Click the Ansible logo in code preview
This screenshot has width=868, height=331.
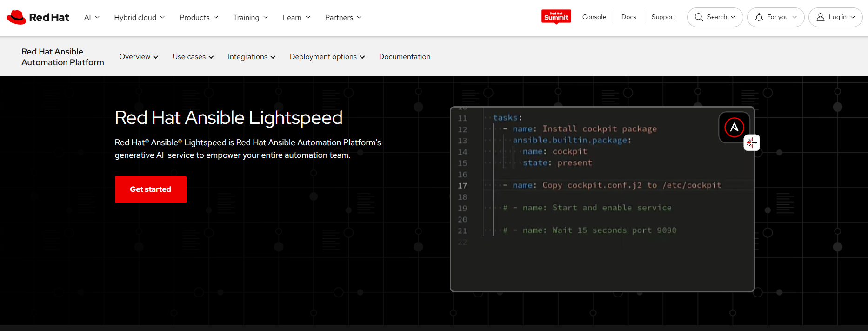click(x=734, y=127)
